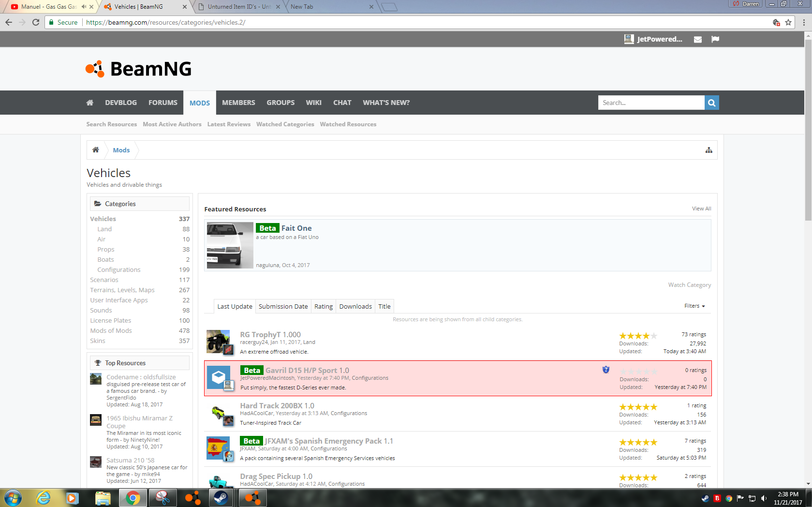Sort resources by Downloads
812x507 pixels.
(x=355, y=306)
